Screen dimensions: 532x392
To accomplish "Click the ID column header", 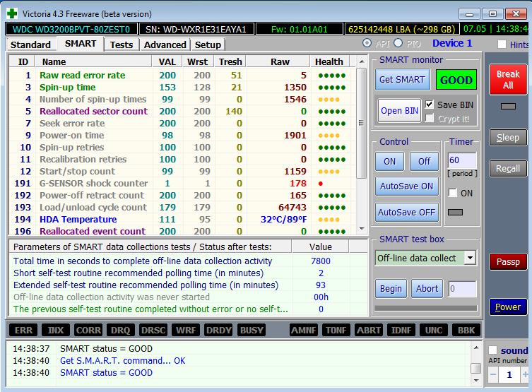I will point(23,61).
